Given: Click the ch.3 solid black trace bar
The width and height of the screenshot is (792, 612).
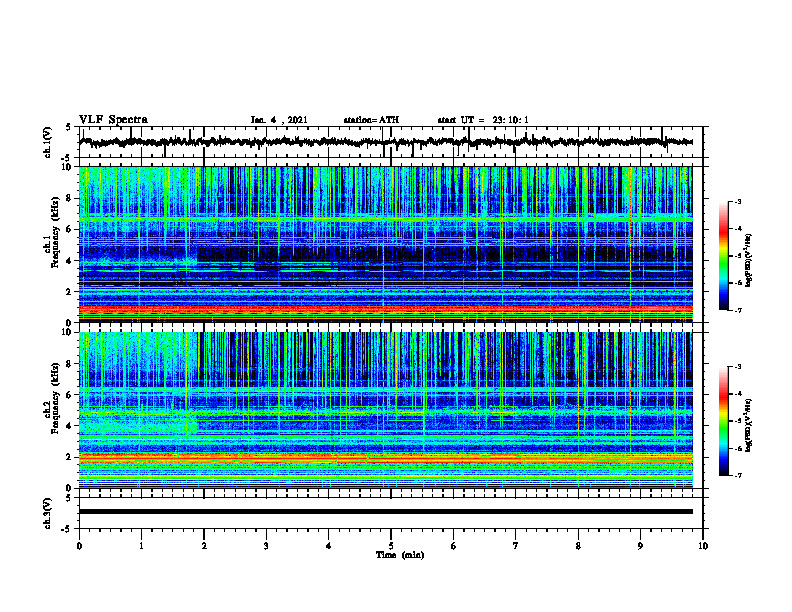Looking at the screenshot, I should (386, 512).
